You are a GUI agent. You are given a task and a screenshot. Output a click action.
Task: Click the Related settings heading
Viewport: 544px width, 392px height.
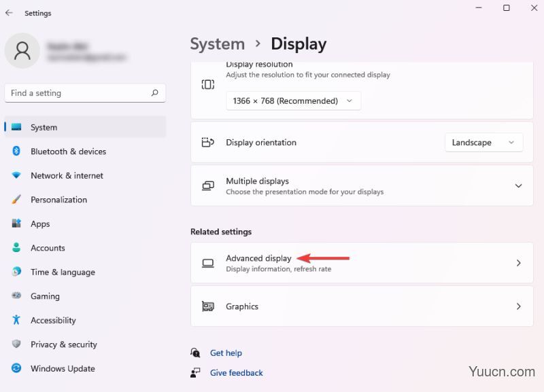coord(221,232)
